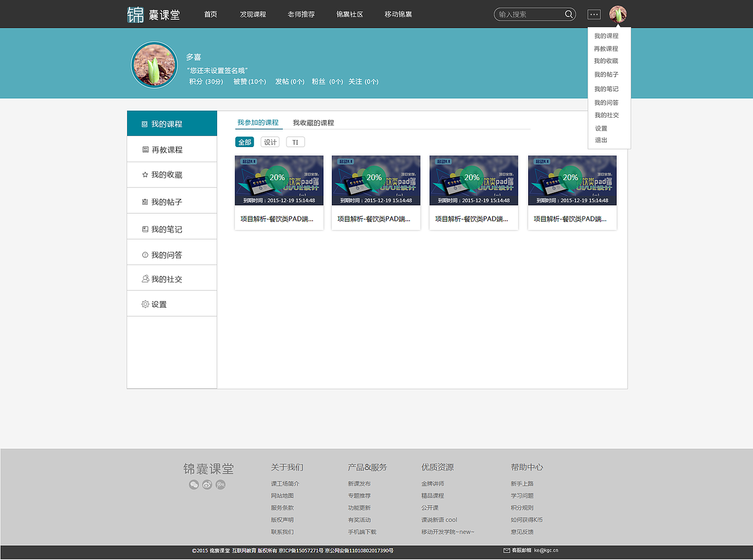The height and width of the screenshot is (560, 753).
Task: Click the avatar to open the user menu
Action: coord(618,14)
